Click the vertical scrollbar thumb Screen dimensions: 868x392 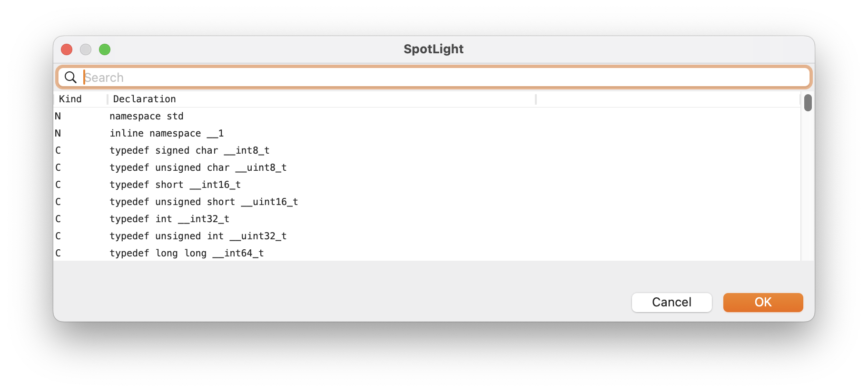pyautogui.click(x=808, y=103)
